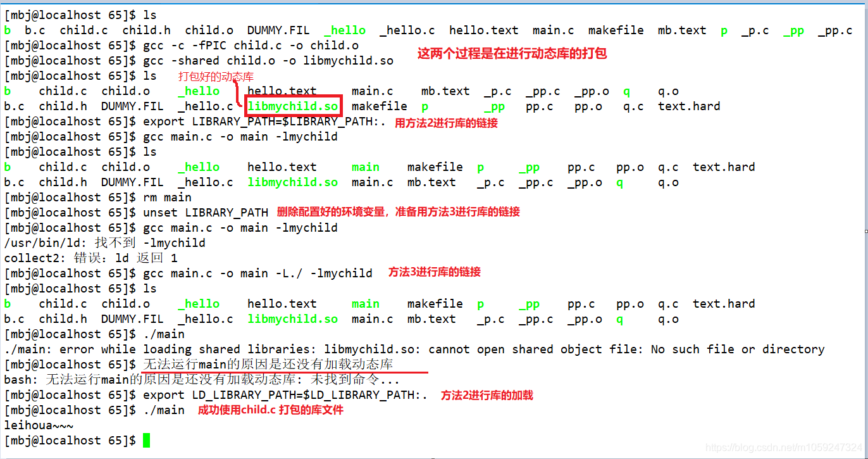This screenshot has height=459, width=868.
Task: Click the 'gcc main.c -o main -lmychild' command after 'unset LIBRARY_PATH'
Action: [x=240, y=228]
